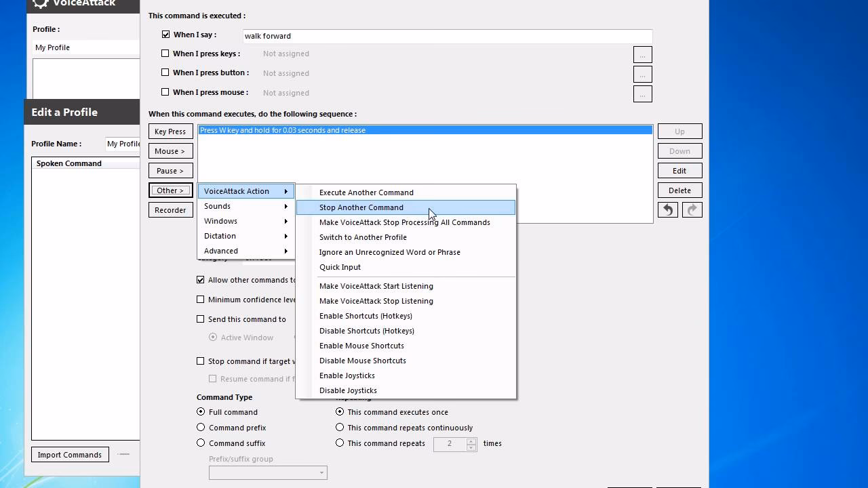Open ellipsis button for 'When I press button'

point(642,74)
